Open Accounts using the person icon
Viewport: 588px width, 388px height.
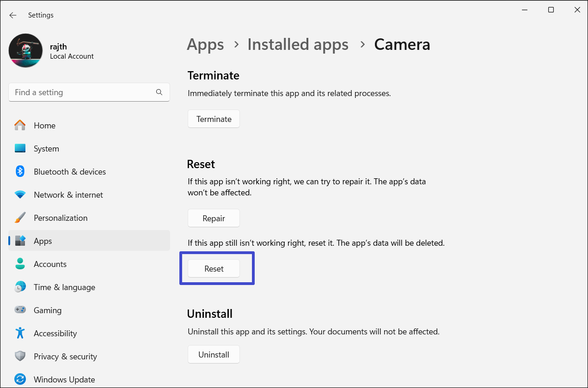click(x=20, y=264)
